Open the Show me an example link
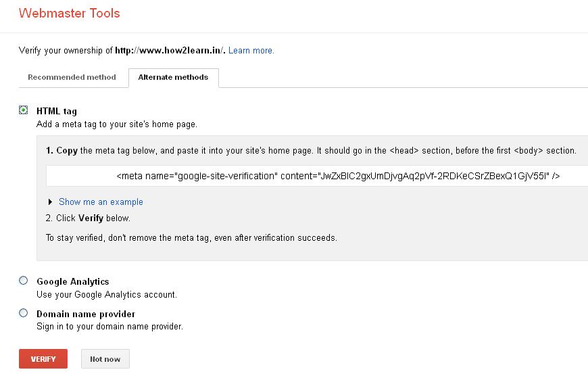588x374 pixels. tap(101, 202)
